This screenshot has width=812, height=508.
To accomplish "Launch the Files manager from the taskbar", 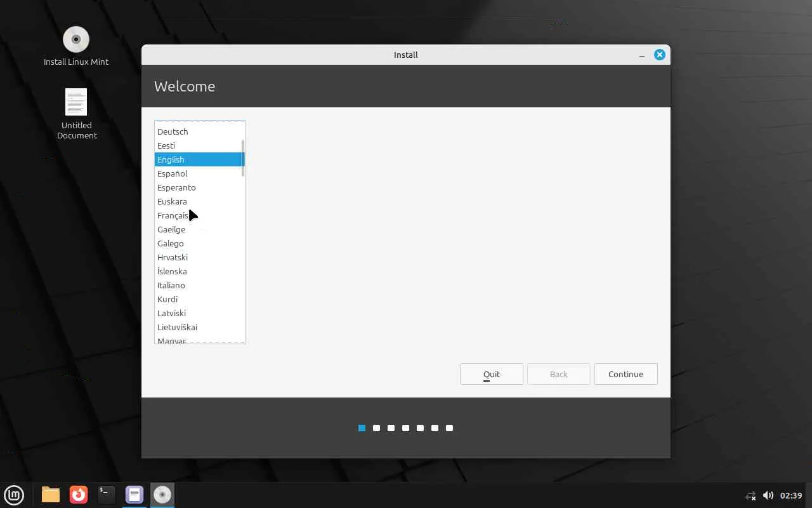I will pos(51,495).
